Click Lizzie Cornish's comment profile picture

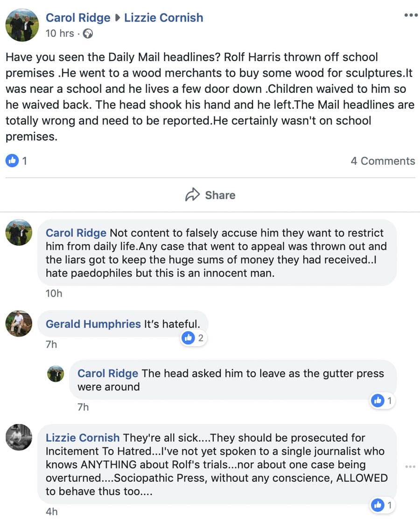(19, 437)
